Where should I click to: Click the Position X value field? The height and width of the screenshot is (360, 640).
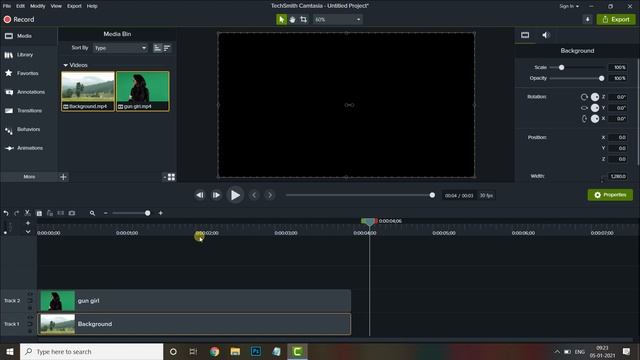(618, 138)
